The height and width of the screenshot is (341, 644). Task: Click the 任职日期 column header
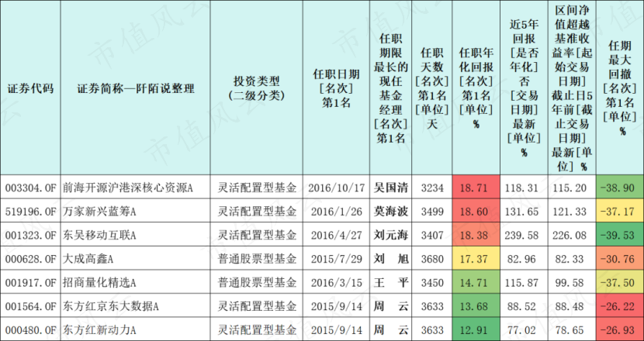pos(337,88)
